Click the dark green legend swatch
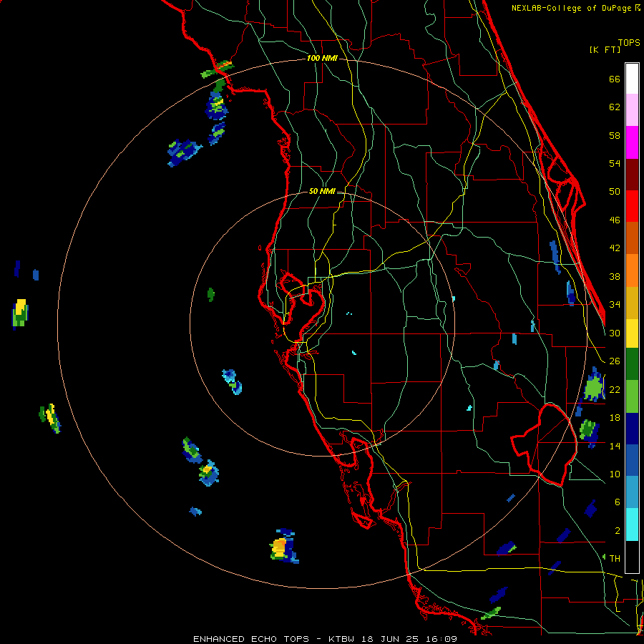The width and height of the screenshot is (644, 644). (632, 364)
